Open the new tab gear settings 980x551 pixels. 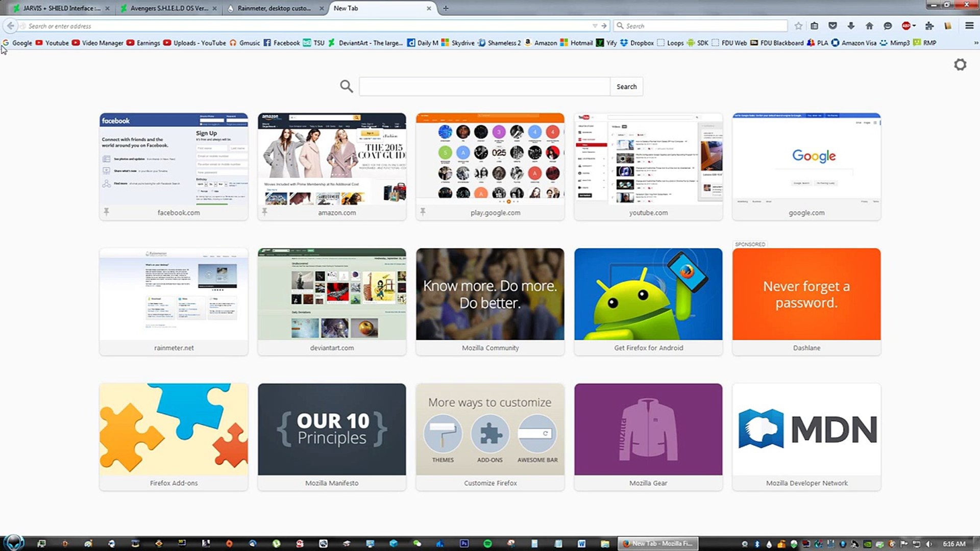tap(960, 65)
